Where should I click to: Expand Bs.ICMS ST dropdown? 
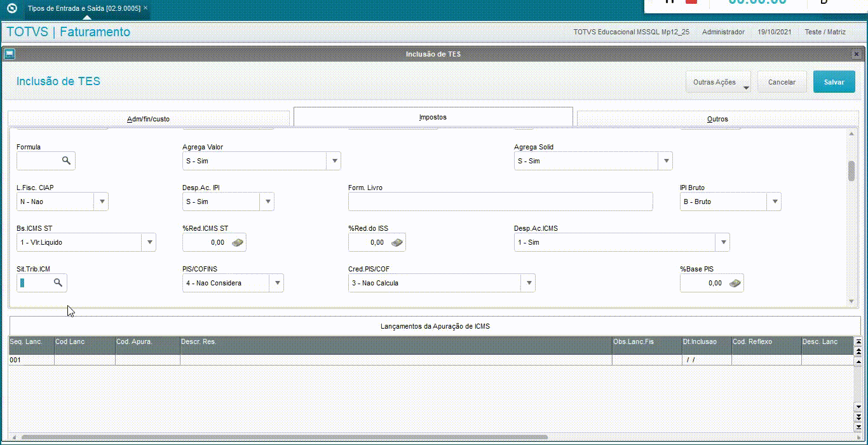[149, 242]
